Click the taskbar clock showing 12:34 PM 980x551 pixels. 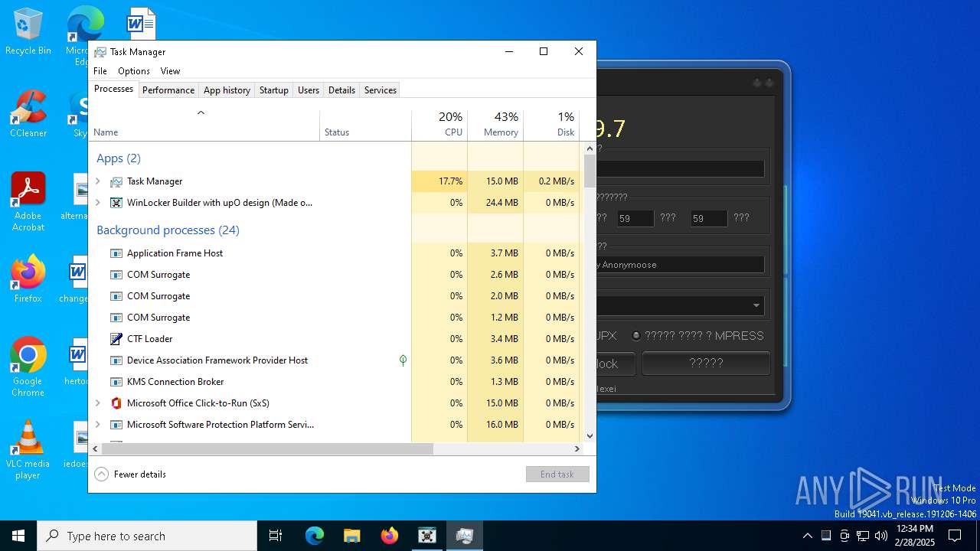point(914,536)
